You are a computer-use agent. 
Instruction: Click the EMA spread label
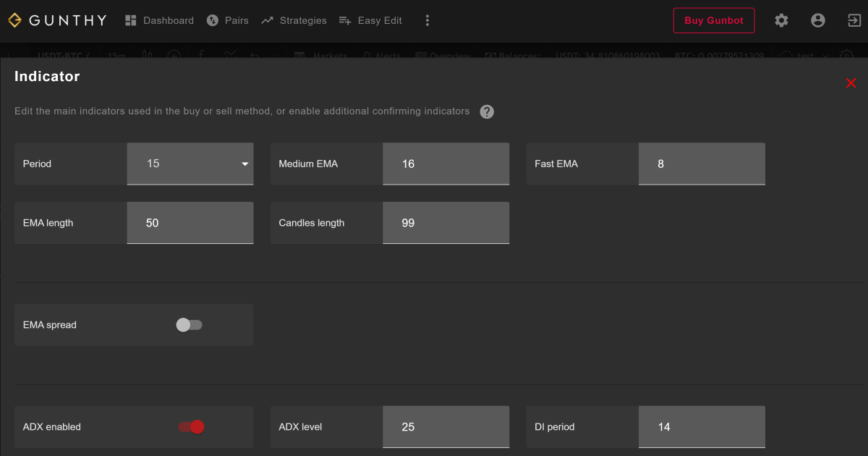point(49,325)
